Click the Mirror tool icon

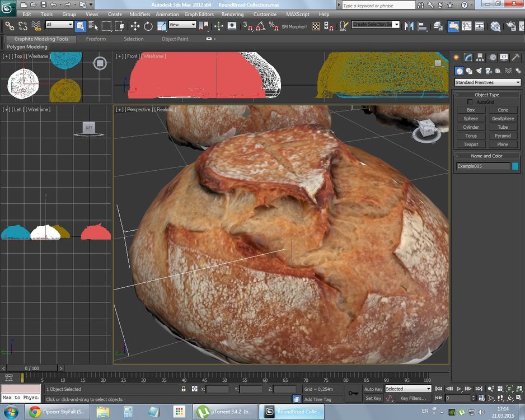pos(409,26)
